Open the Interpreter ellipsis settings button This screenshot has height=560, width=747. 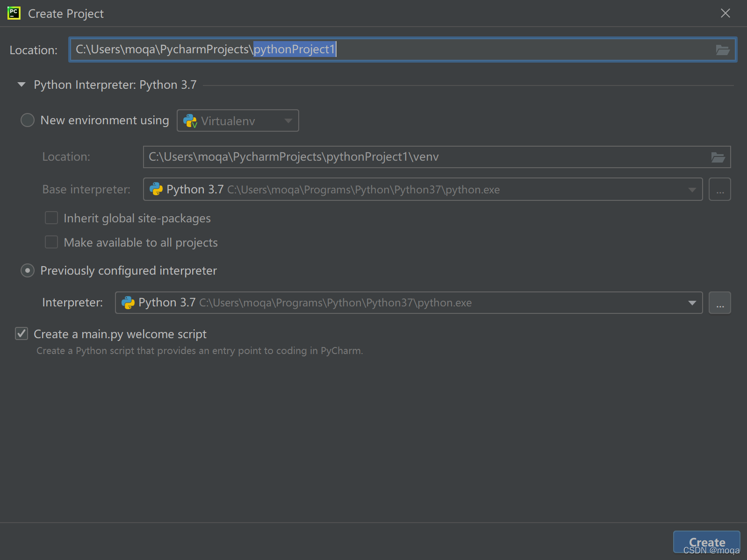(720, 303)
